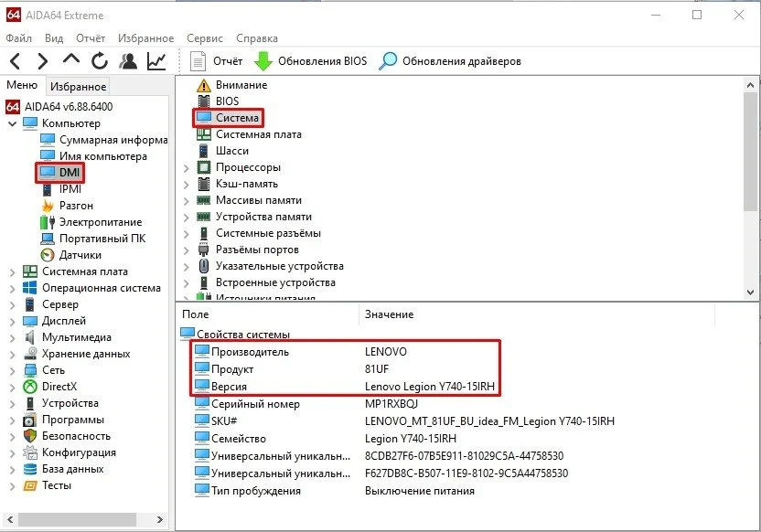Switch to the Меню sidebar tab
Image resolution: width=761 pixels, height=532 pixels.
tap(22, 85)
